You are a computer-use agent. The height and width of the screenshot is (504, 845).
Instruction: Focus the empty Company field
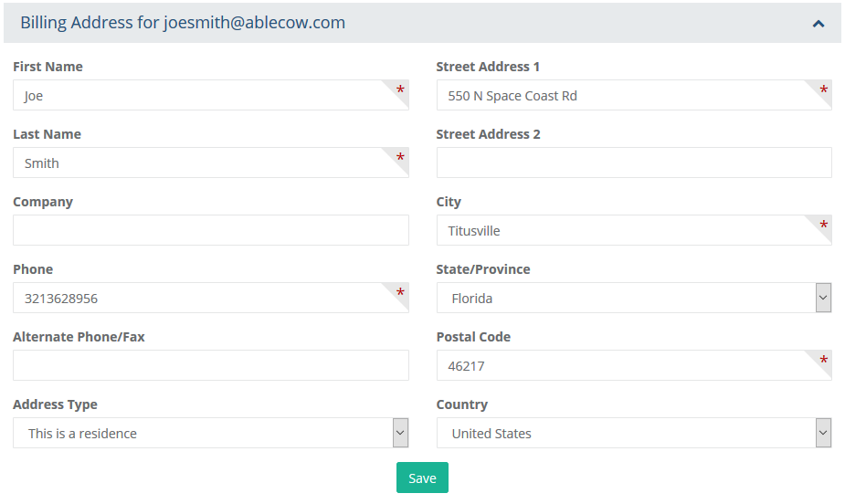coord(210,231)
